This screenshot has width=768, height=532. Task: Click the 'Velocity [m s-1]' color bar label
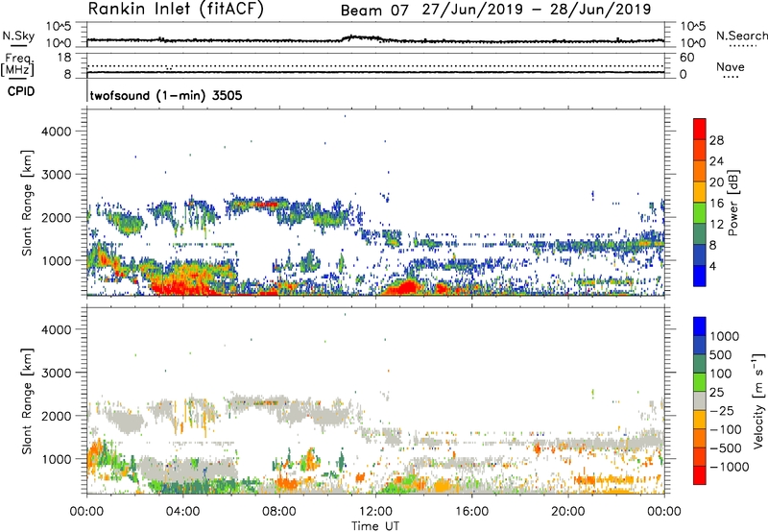[x=758, y=400]
